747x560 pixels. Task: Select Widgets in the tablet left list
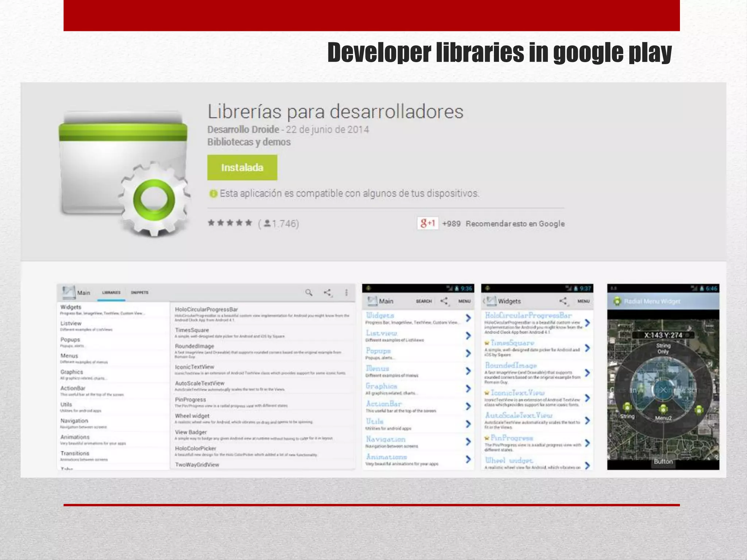(113, 310)
